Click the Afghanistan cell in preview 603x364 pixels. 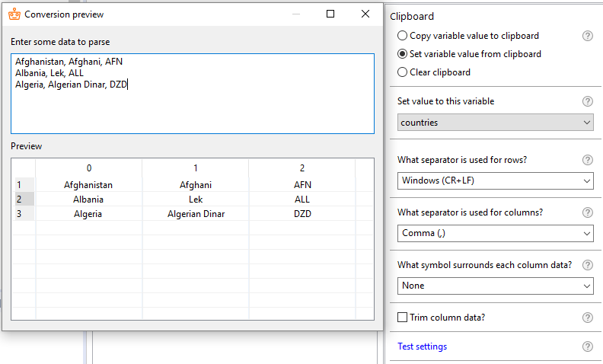point(89,185)
